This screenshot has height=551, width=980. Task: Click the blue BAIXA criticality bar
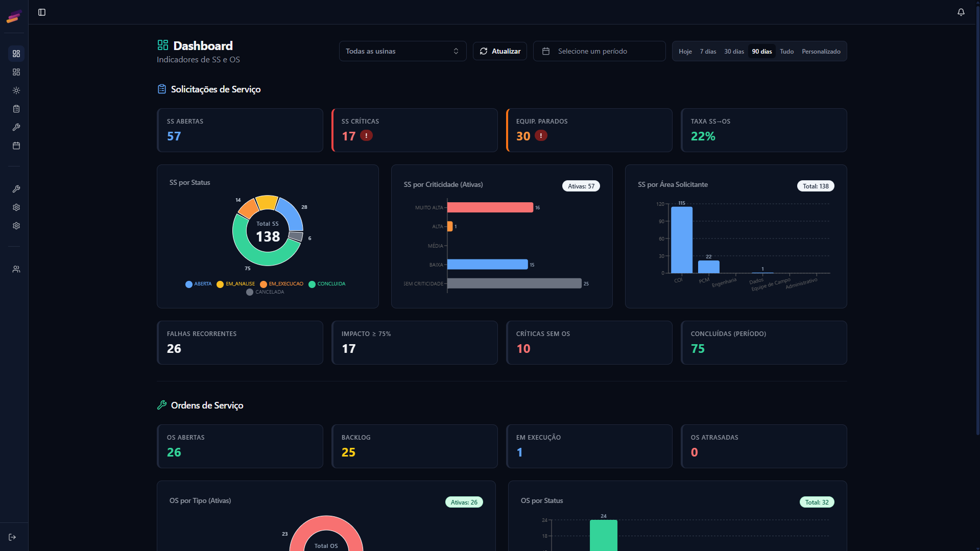tap(487, 265)
